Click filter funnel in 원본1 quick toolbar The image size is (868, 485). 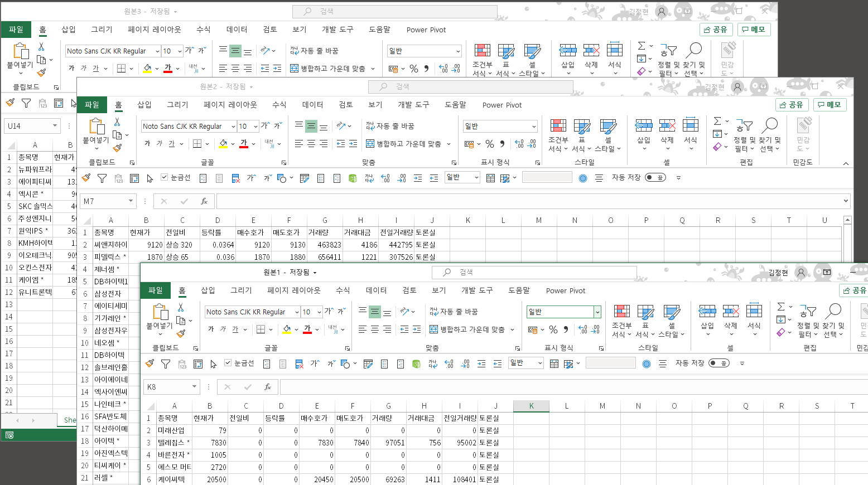coord(166,363)
